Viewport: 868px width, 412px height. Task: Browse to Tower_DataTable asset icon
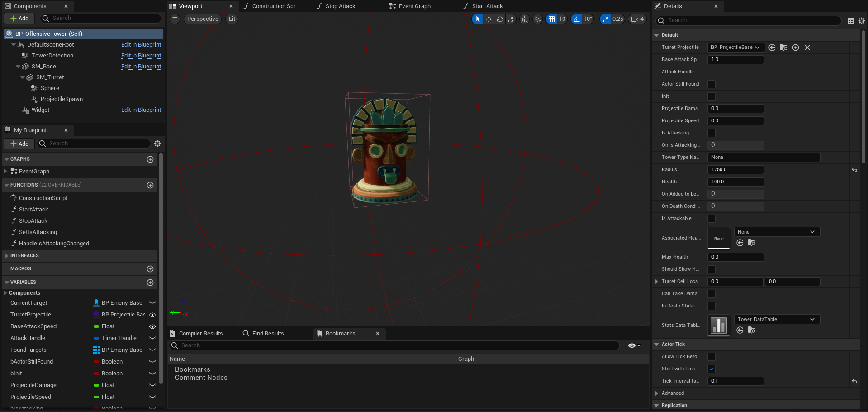point(752,330)
